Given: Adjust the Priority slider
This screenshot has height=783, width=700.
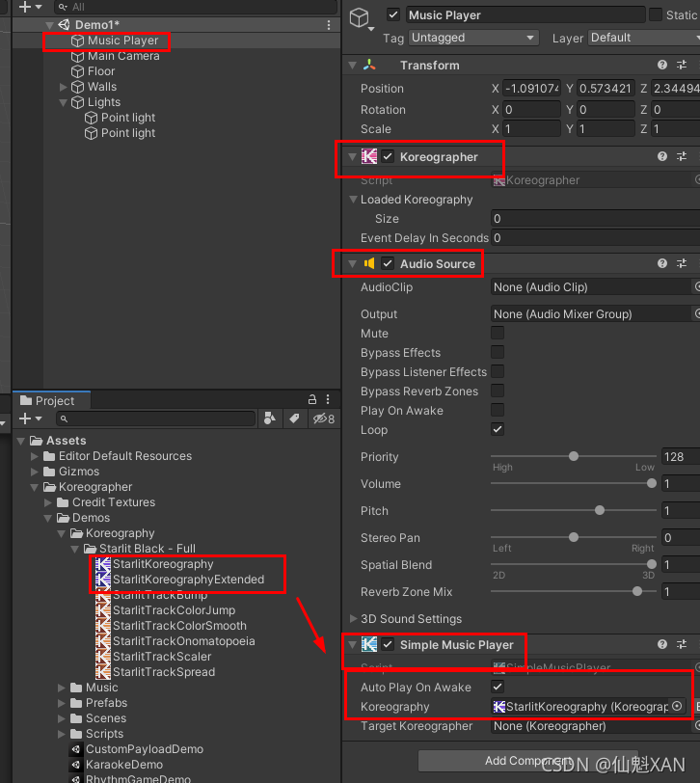Looking at the screenshot, I should click(x=574, y=456).
